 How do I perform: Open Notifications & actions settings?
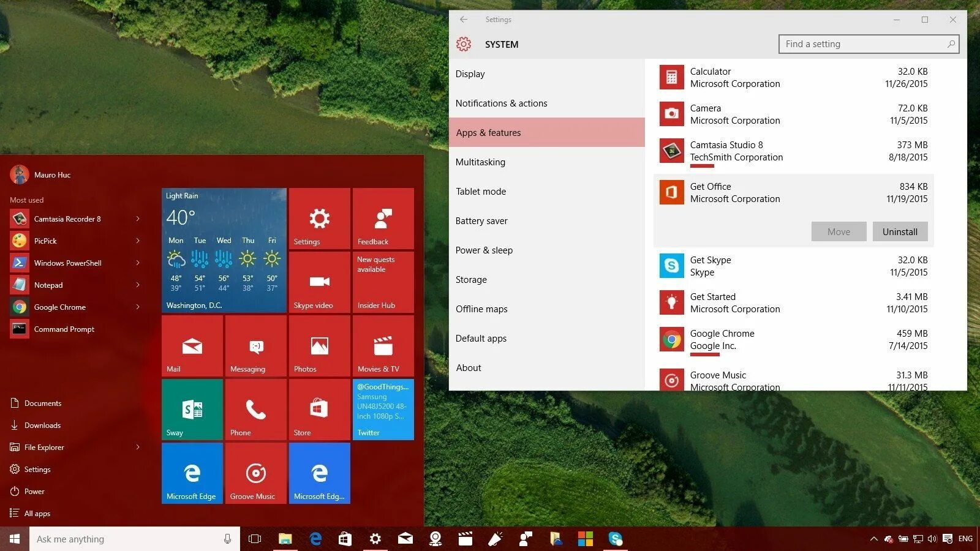(546, 103)
